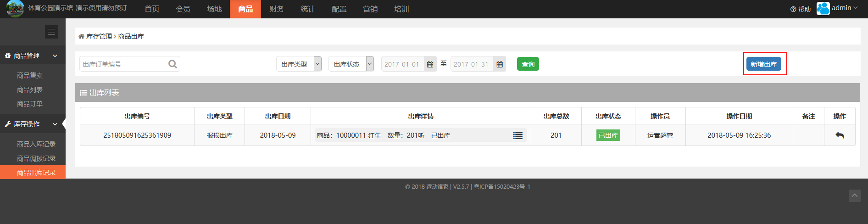Screen dimensions: 868x224
Task: Open 配置 top navigation tab
Action: point(339,9)
